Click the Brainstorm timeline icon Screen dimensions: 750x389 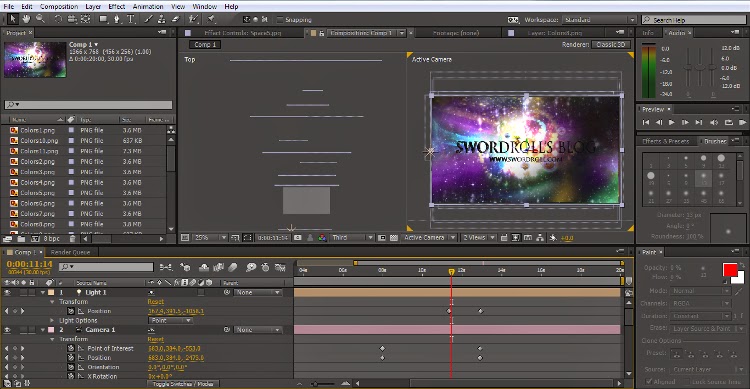coord(251,267)
